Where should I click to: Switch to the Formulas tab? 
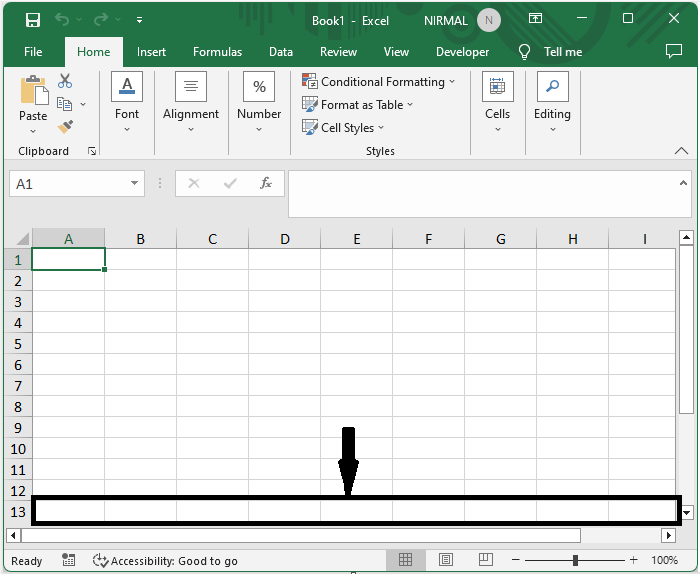tap(217, 52)
